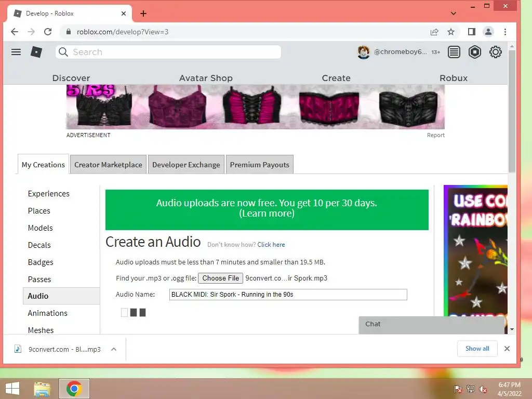The width and height of the screenshot is (532, 399).
Task: Open the tab search down arrow
Action: (x=454, y=14)
